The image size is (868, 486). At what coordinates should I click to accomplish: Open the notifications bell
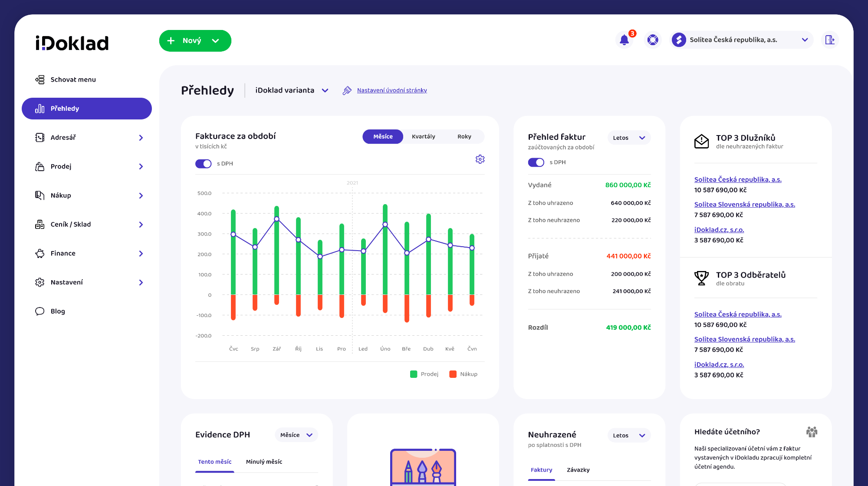tap(625, 40)
